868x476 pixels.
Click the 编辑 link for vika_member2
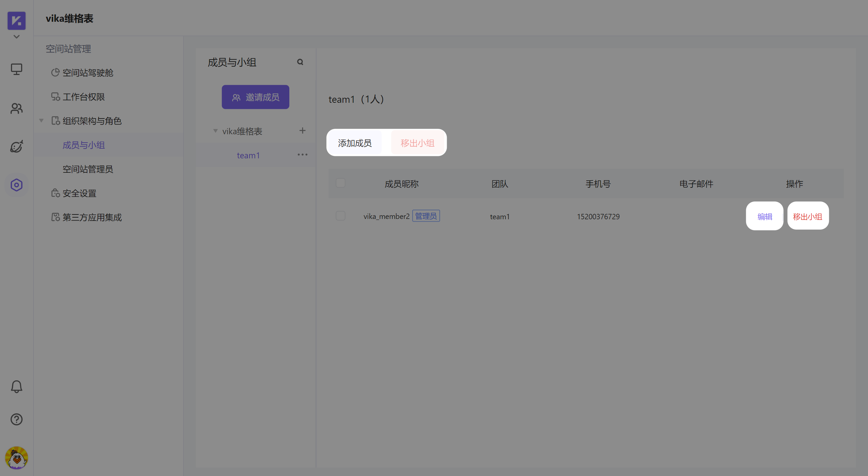tap(765, 216)
